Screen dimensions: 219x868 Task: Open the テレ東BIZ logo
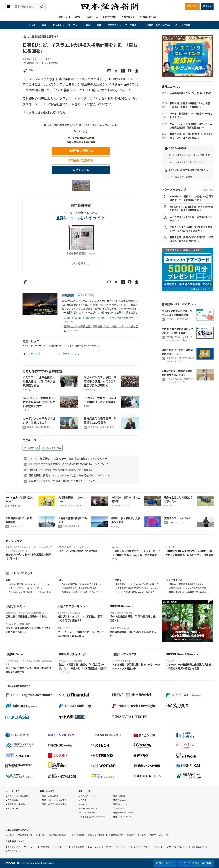[x=58, y=755]
